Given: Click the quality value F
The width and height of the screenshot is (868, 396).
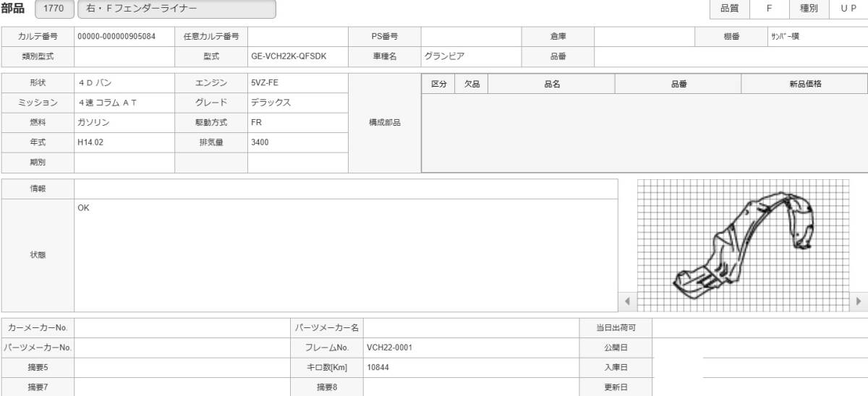Looking at the screenshot, I should coord(769,9).
